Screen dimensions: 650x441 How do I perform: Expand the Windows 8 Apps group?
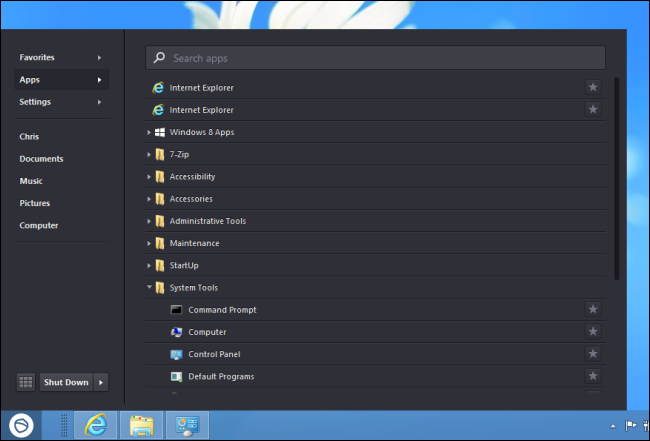(x=149, y=132)
